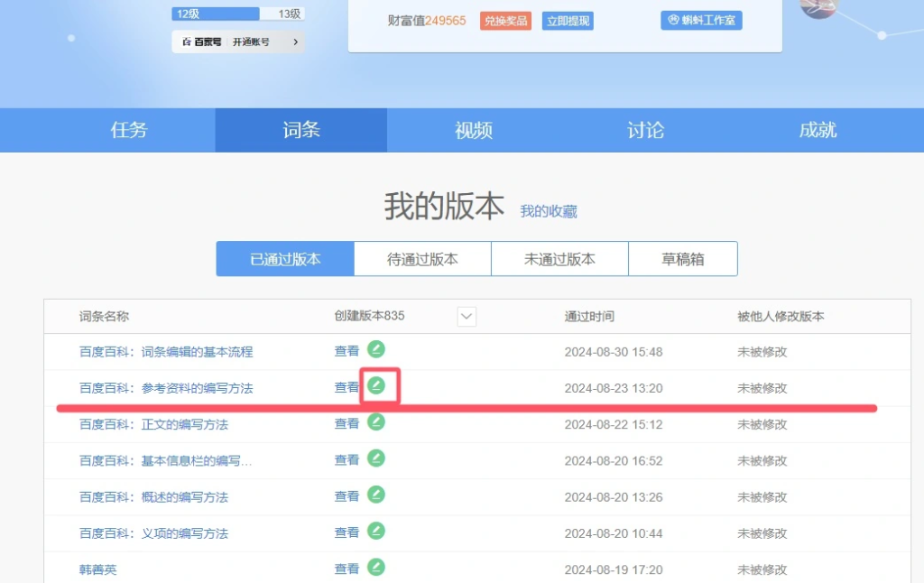Click 未被修改 in 韩善英 row

762,570
